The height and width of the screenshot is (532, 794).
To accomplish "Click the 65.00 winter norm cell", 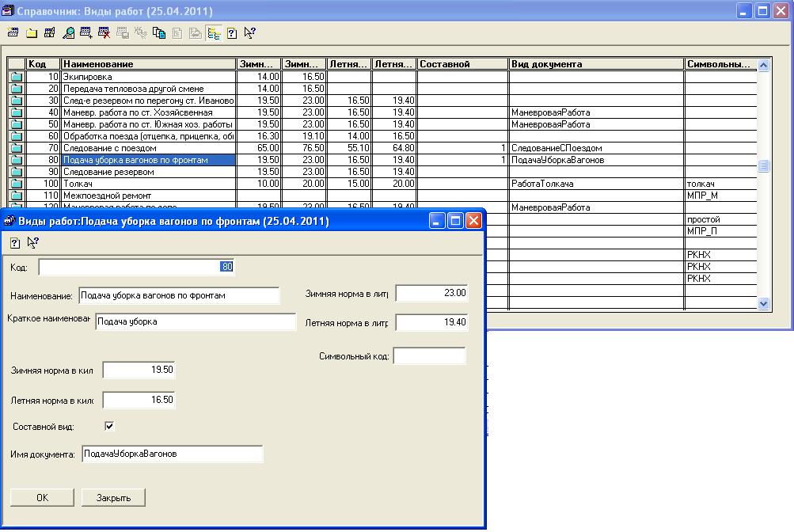I will coord(259,148).
